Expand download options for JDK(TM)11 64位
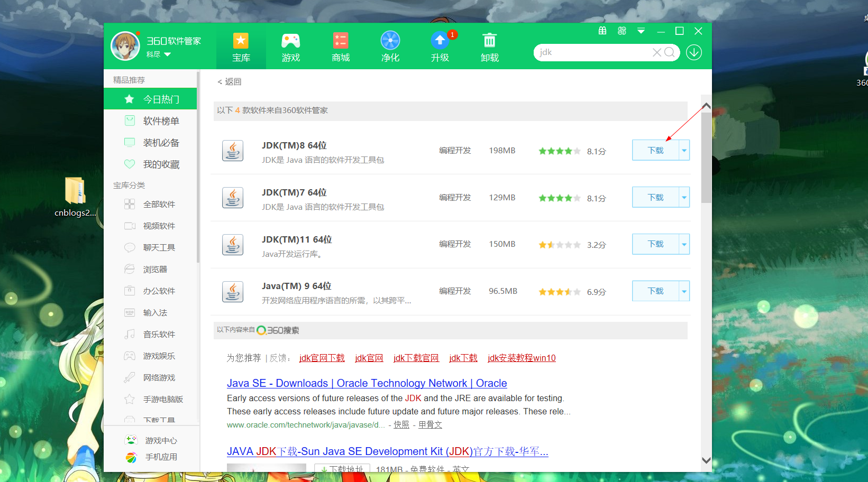The height and width of the screenshot is (482, 868). (x=684, y=244)
